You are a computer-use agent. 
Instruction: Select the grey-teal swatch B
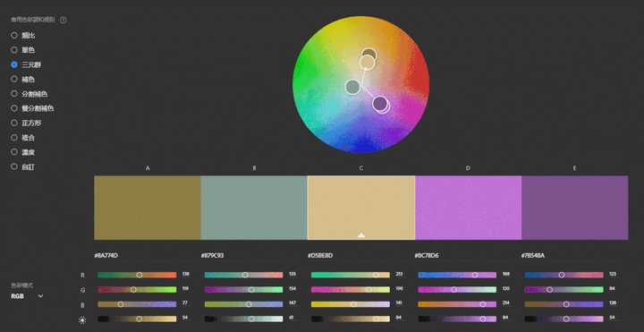254,208
